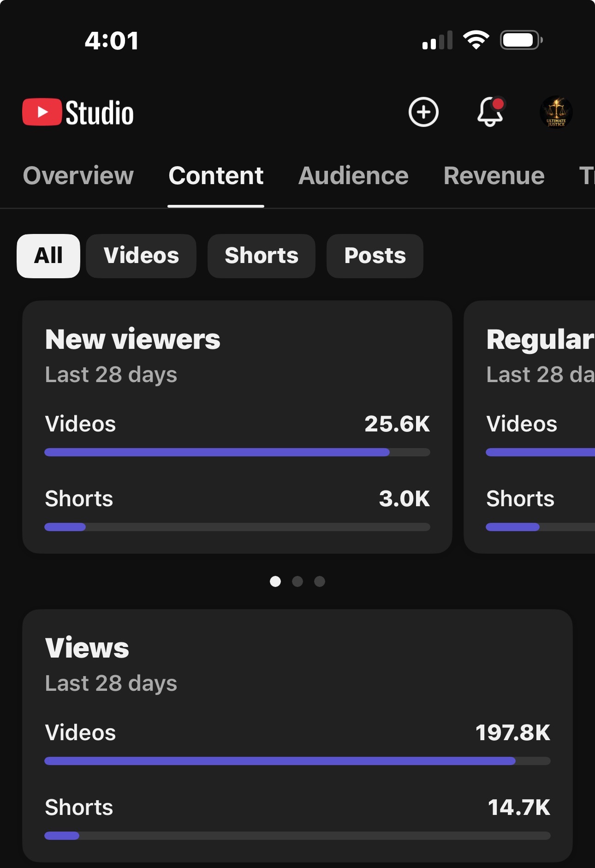Open the Revenue tab
The width and height of the screenshot is (595, 868).
click(x=494, y=176)
